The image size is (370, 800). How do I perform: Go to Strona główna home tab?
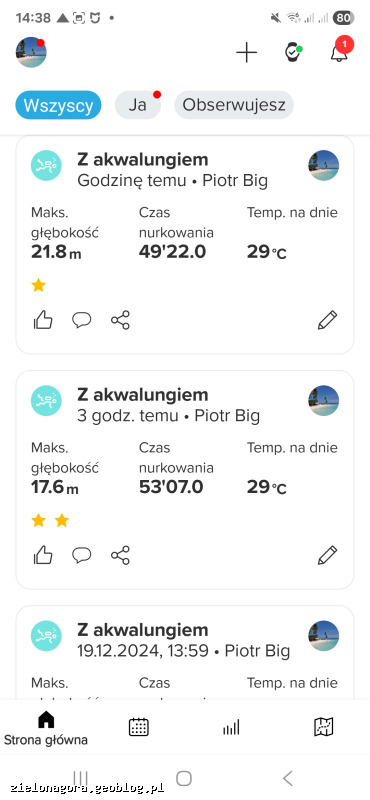click(46, 729)
